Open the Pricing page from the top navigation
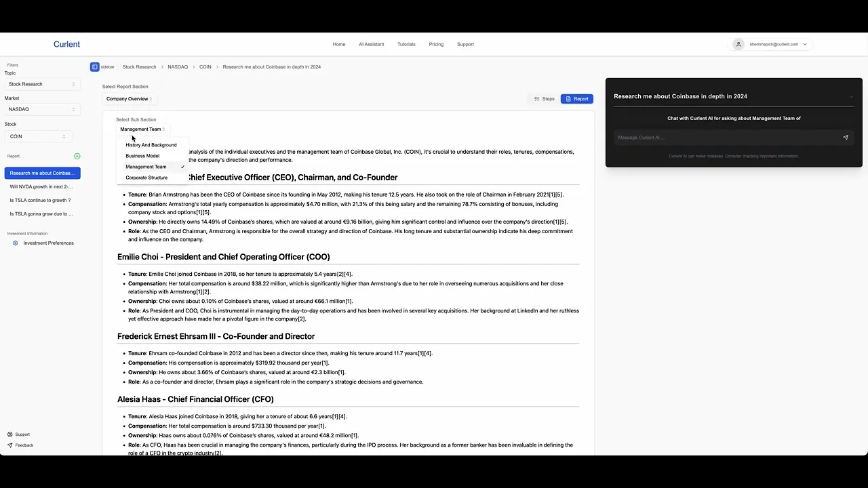 tap(436, 44)
